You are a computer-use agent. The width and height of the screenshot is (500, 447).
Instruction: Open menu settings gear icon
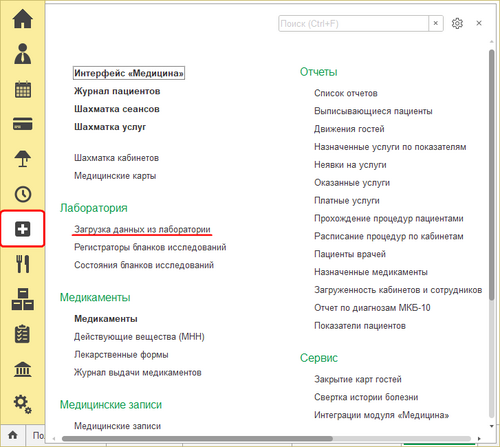pos(457,24)
